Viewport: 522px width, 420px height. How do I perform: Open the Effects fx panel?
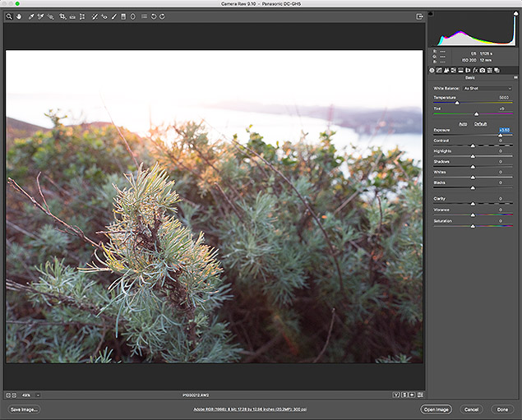475,70
